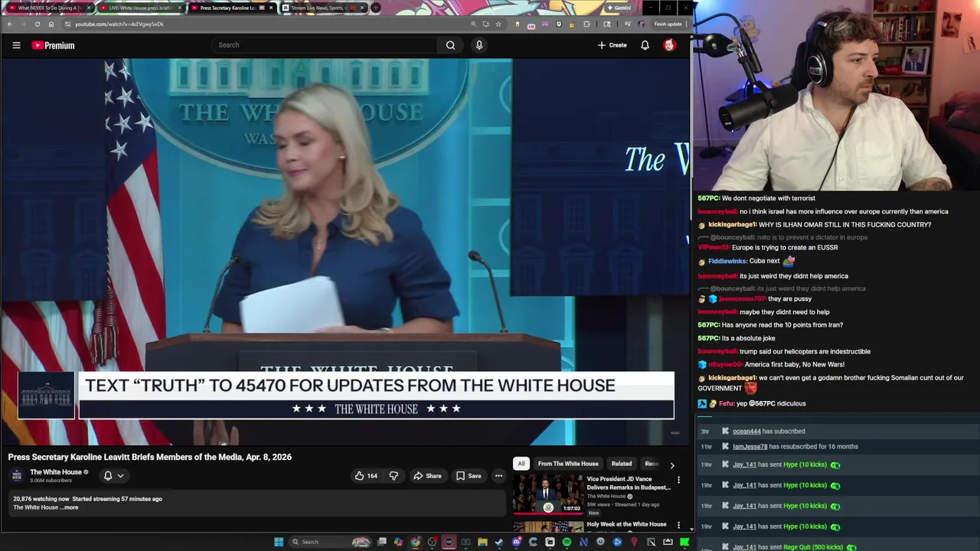Open more actions ellipsis under the video
980x551 pixels.
pos(498,476)
